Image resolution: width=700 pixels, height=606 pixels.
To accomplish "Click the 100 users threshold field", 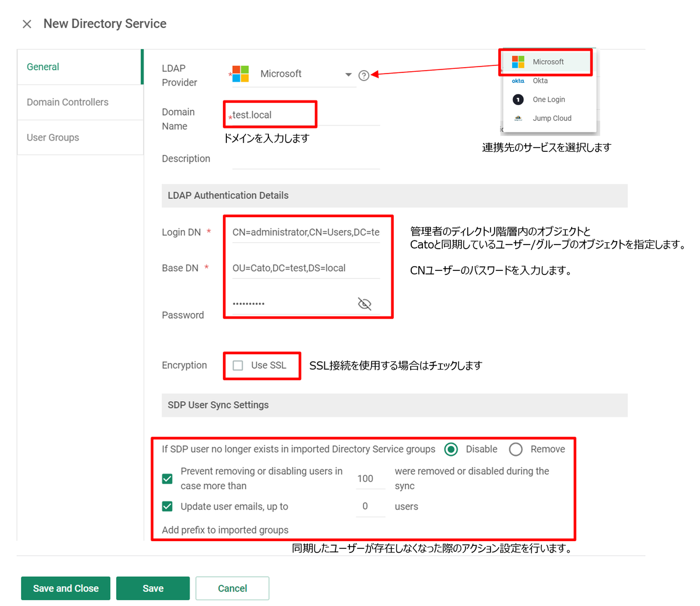I will coord(370,479).
